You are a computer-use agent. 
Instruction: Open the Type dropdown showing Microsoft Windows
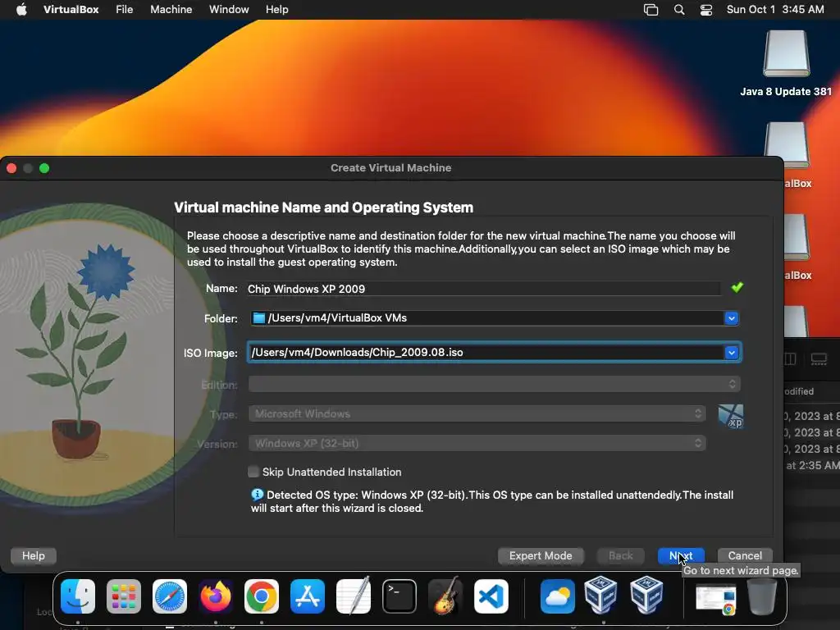tap(477, 413)
